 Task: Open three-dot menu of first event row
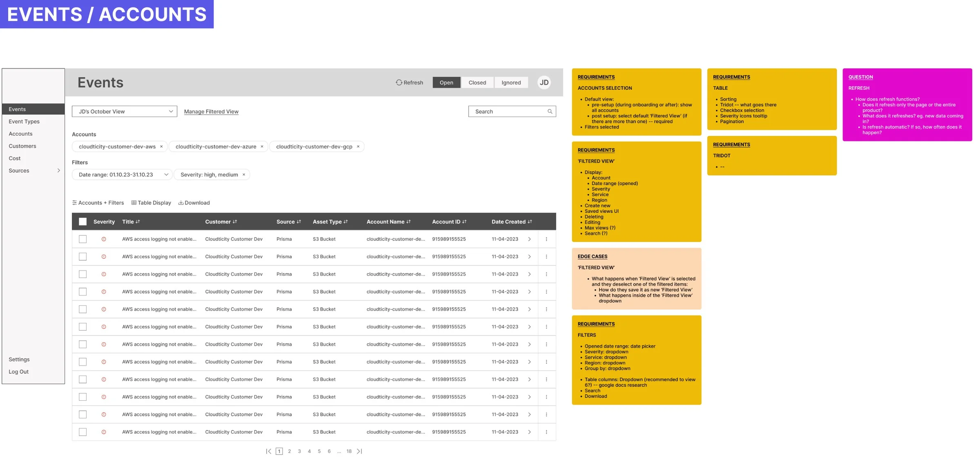pos(546,239)
